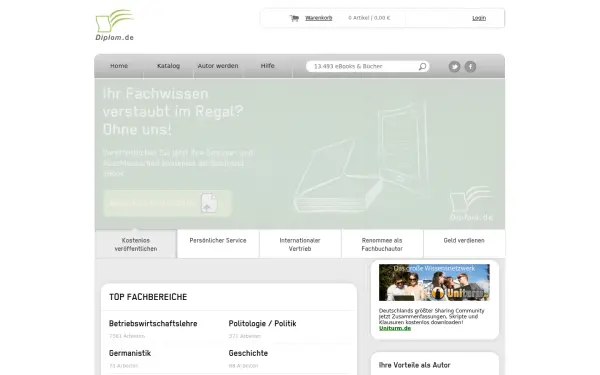Click the book illustration in the banner
This screenshot has width=600, height=375.
[x=362, y=157]
